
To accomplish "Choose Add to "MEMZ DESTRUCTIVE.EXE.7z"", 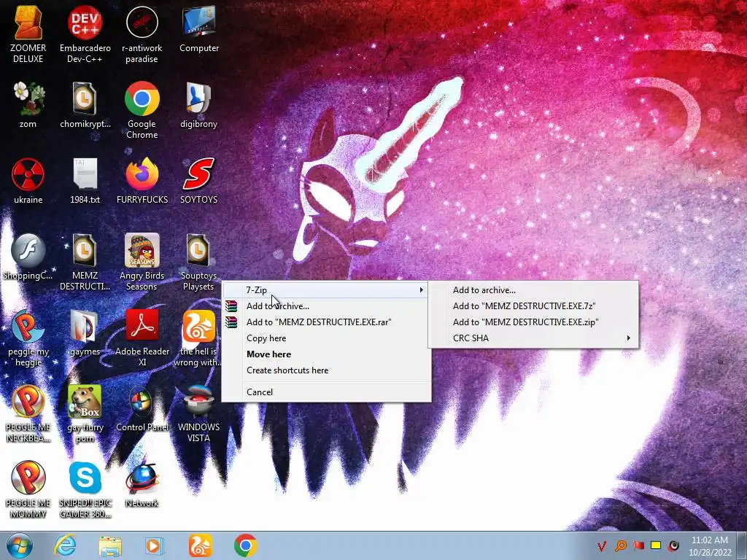I will click(533, 306).
